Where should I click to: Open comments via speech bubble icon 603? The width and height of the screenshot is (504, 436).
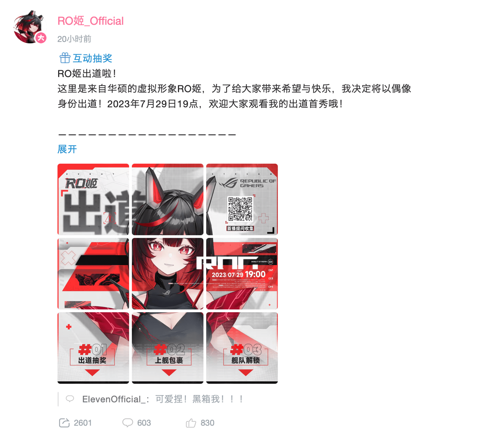click(x=127, y=423)
